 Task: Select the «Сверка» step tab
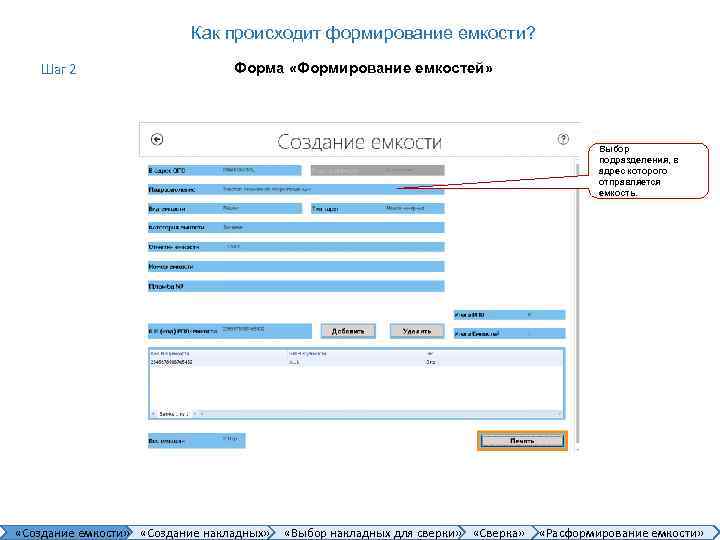(499, 533)
